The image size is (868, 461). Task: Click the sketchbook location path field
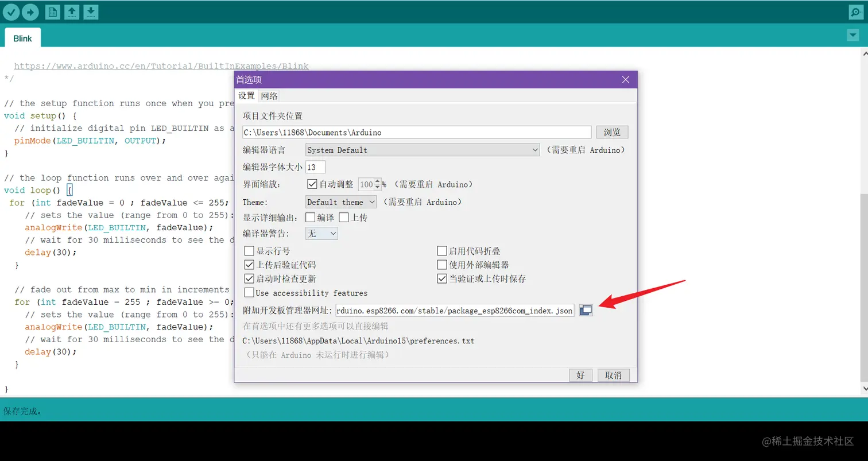[417, 132]
